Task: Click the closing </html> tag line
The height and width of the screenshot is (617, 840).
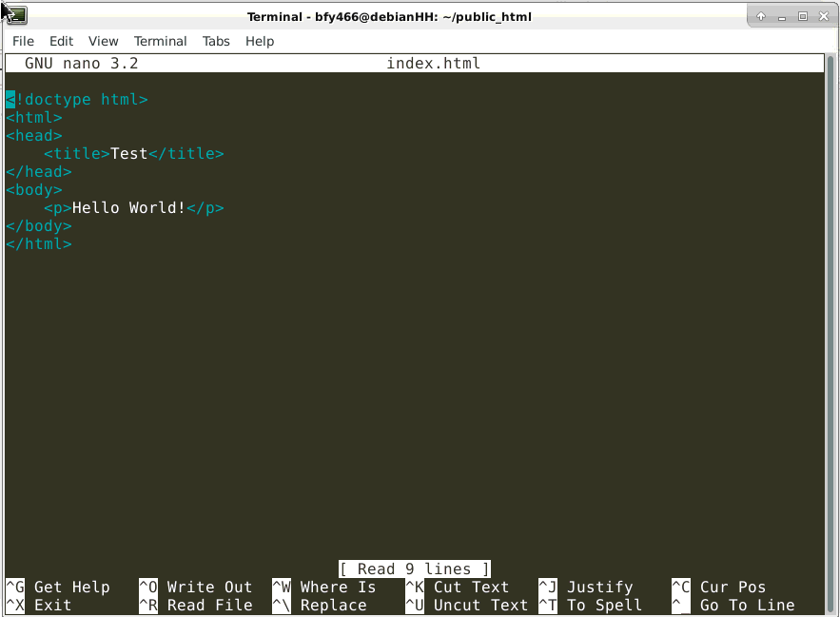Action: tap(39, 244)
